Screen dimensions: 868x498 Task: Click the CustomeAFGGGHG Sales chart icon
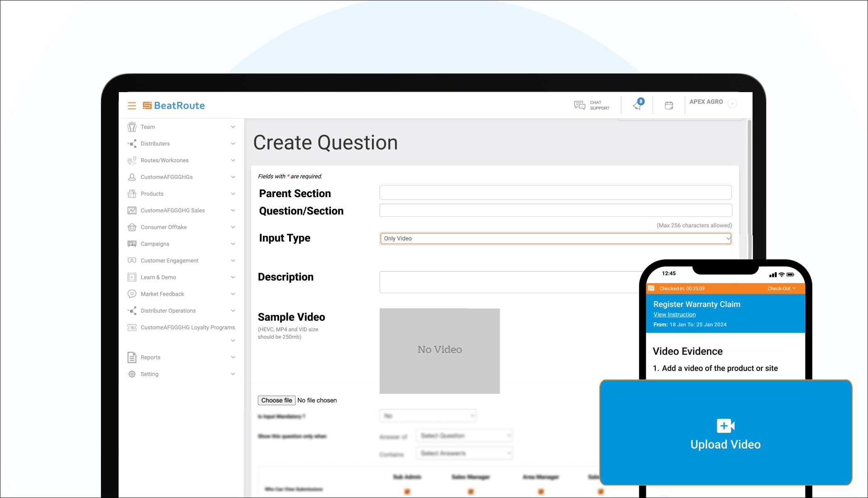[132, 210]
